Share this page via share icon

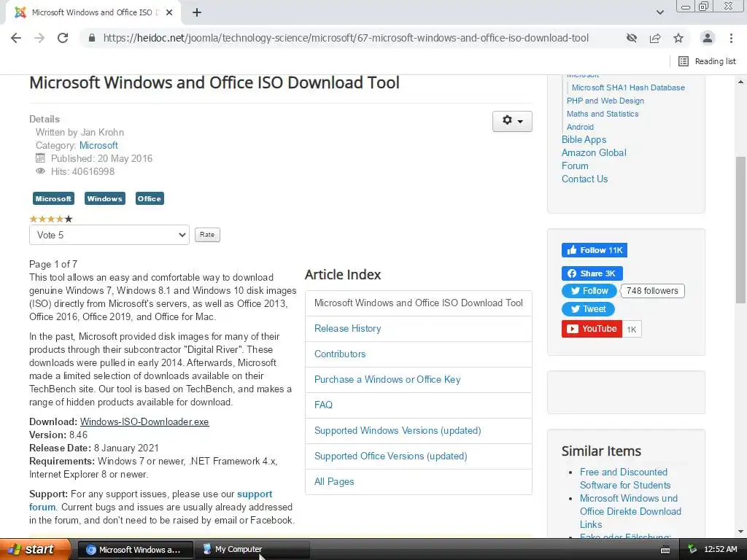point(655,38)
